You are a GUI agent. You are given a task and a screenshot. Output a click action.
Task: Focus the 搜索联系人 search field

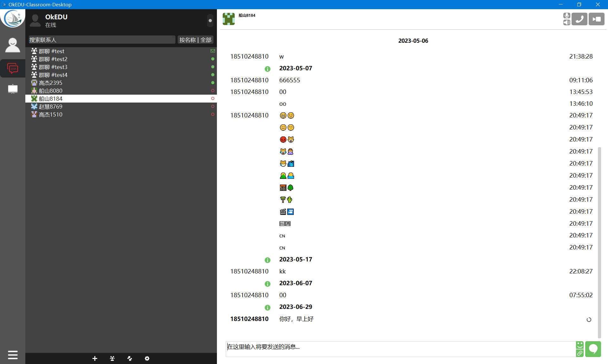[101, 40]
